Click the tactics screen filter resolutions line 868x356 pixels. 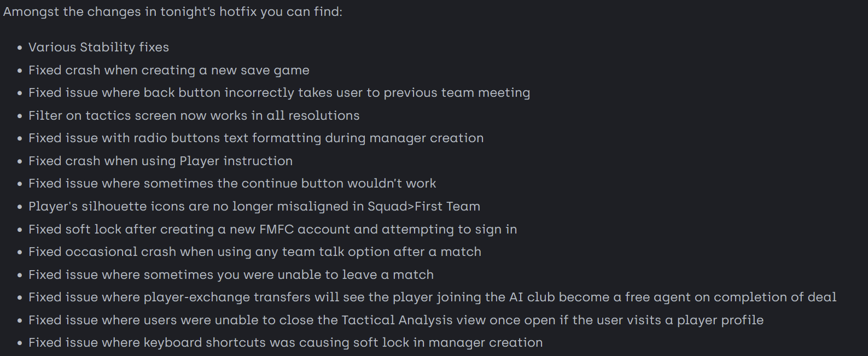coord(194,116)
